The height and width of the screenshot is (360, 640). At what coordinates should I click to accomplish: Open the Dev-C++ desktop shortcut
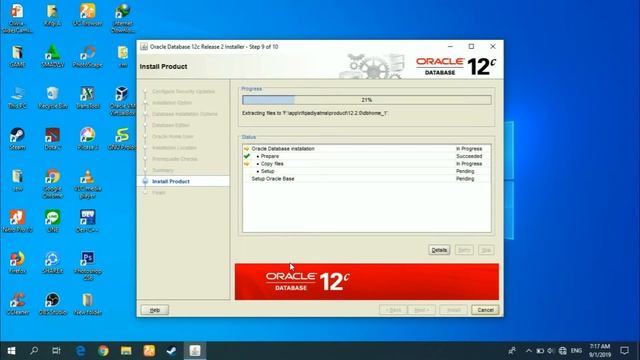coord(87,221)
